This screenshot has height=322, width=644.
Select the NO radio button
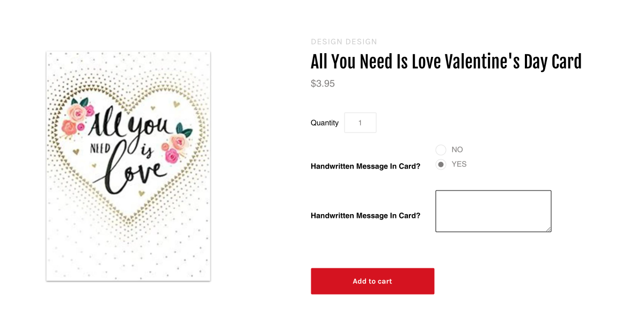click(x=441, y=150)
